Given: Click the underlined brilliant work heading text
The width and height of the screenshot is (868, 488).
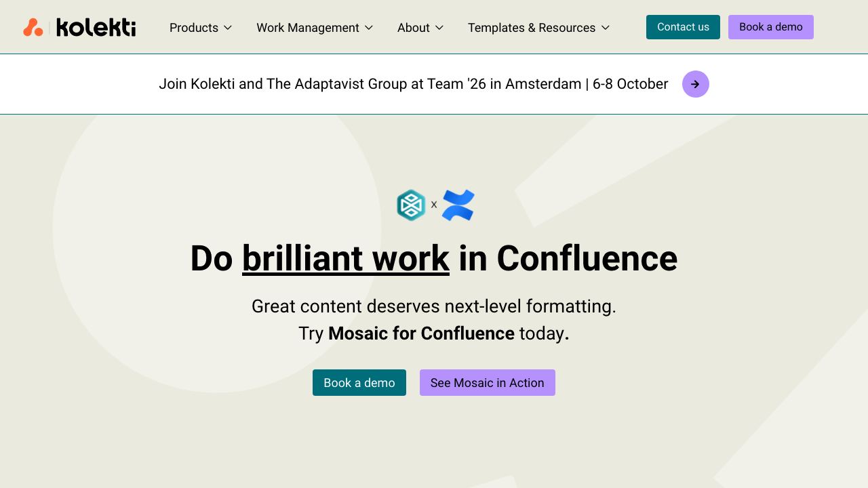Looking at the screenshot, I should coord(346,259).
